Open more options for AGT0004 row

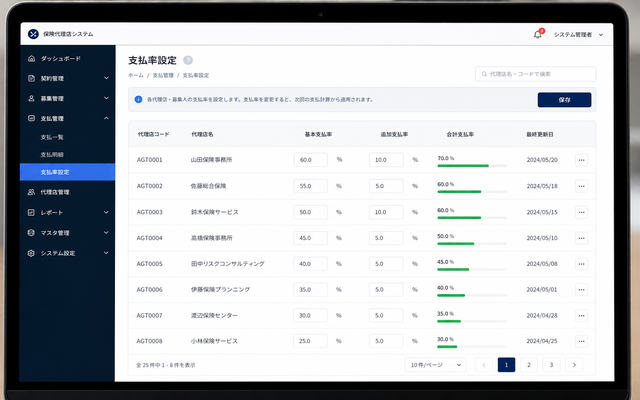point(581,238)
